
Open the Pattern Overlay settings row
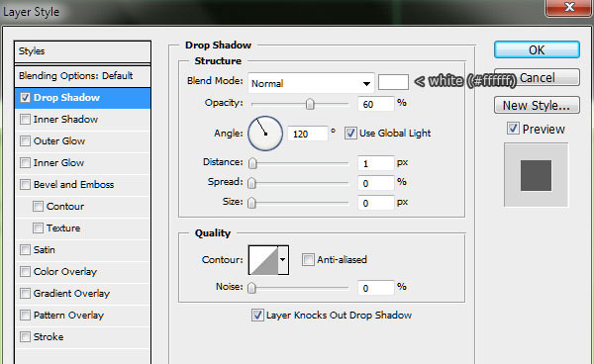point(82,316)
